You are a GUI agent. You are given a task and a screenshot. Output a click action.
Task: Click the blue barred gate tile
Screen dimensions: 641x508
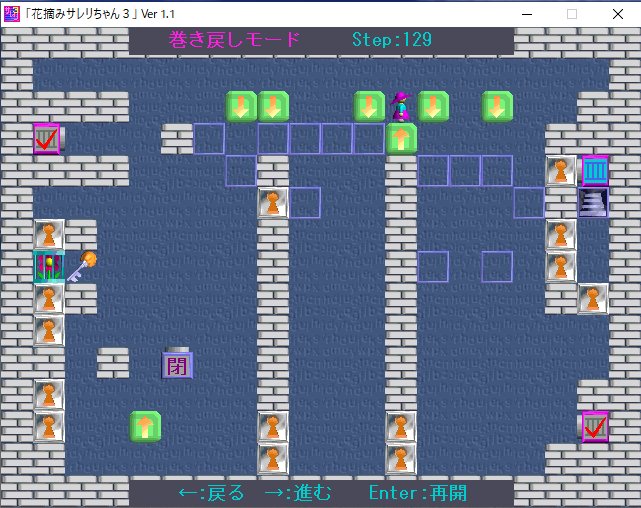click(594, 171)
